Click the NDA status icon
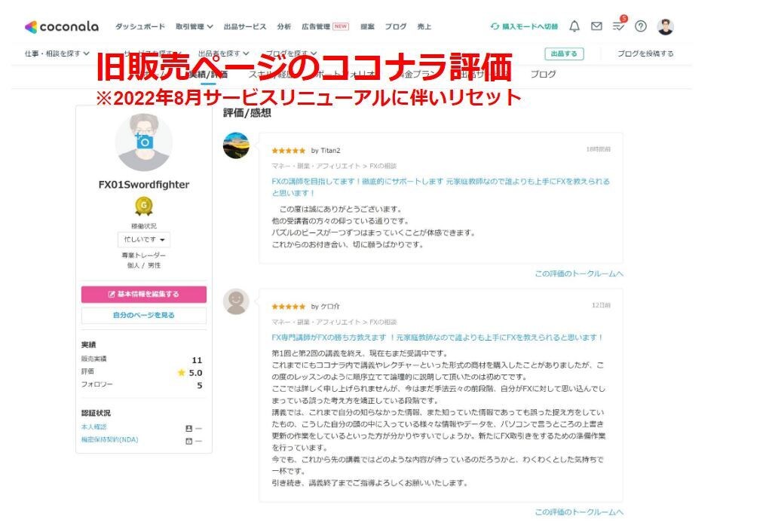The height and width of the screenshot is (532, 772). coord(188,441)
